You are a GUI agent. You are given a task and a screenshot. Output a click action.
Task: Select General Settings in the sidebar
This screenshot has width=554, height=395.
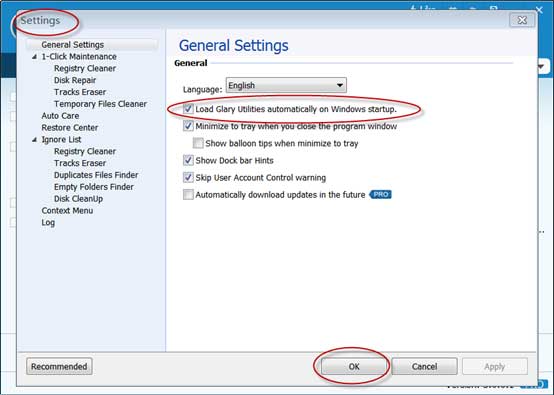(x=72, y=45)
